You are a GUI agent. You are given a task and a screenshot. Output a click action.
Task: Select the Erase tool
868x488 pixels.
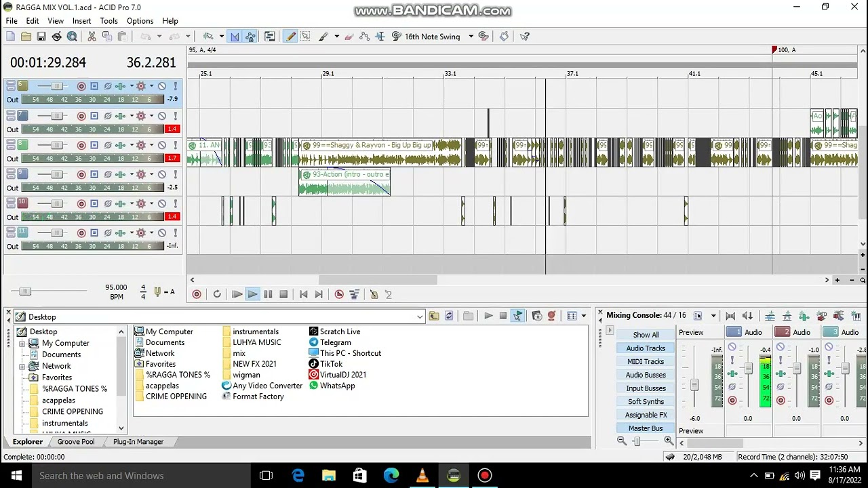coord(349,37)
